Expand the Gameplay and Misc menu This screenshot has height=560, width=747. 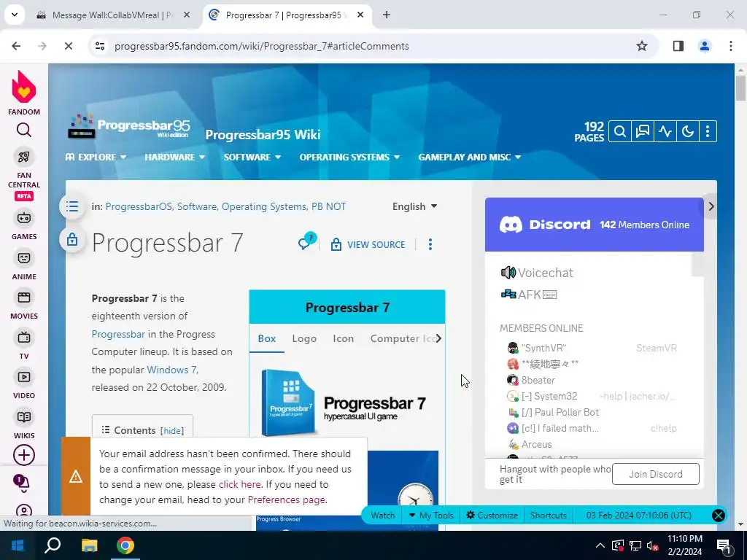469,157
